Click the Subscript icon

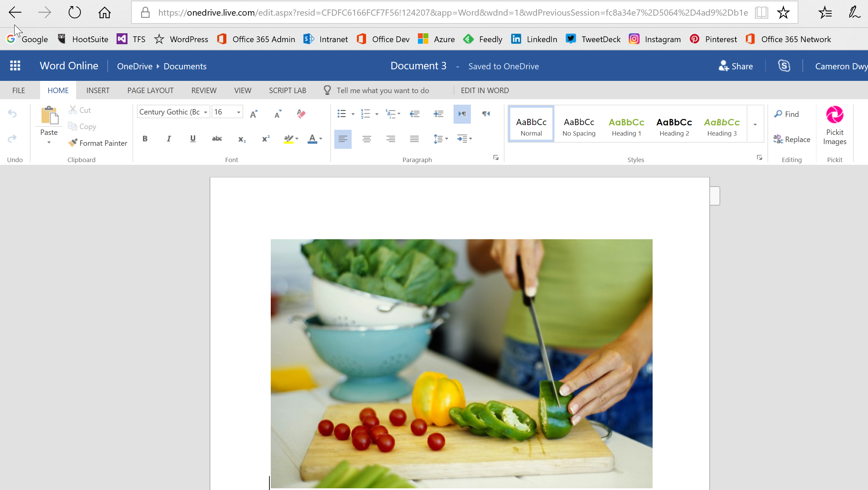(x=242, y=139)
